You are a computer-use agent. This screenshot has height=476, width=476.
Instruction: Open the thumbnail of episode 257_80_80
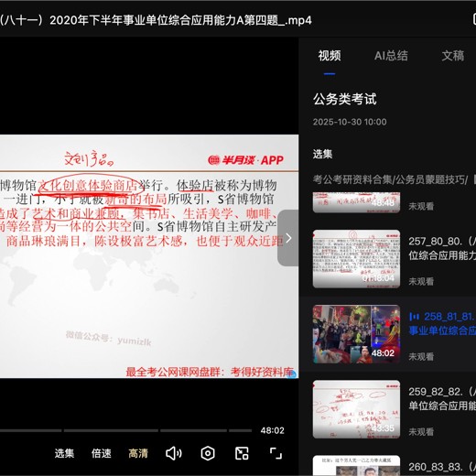coord(356,259)
